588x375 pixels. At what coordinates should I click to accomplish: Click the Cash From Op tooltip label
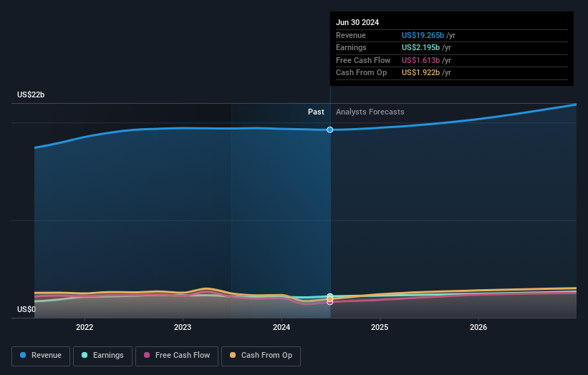(361, 73)
